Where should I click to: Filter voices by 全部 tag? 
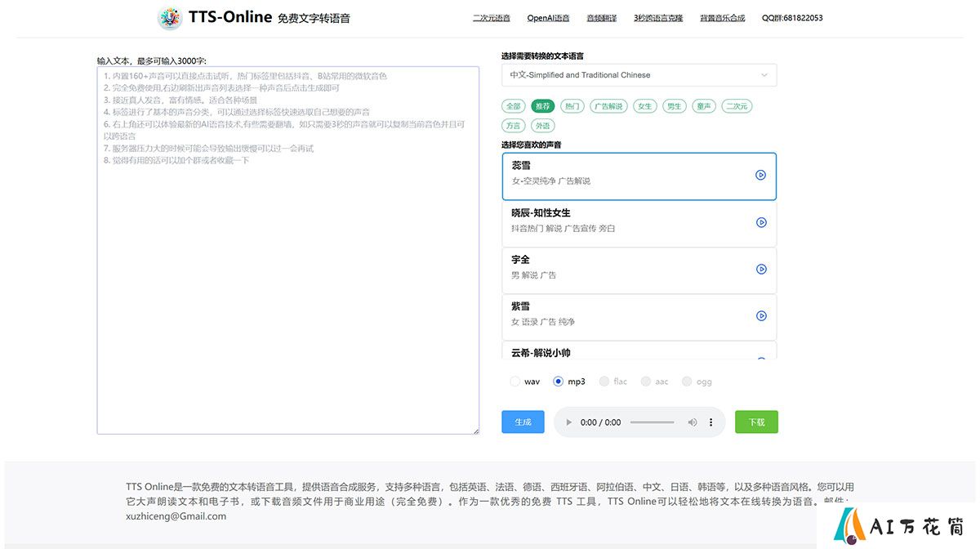[514, 106]
